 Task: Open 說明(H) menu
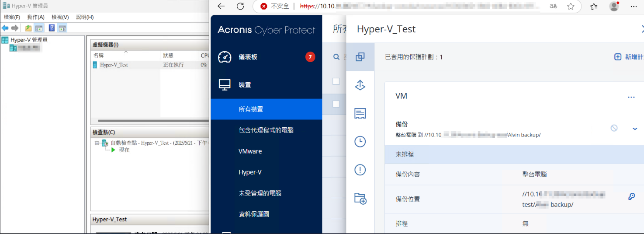pyautogui.click(x=85, y=17)
